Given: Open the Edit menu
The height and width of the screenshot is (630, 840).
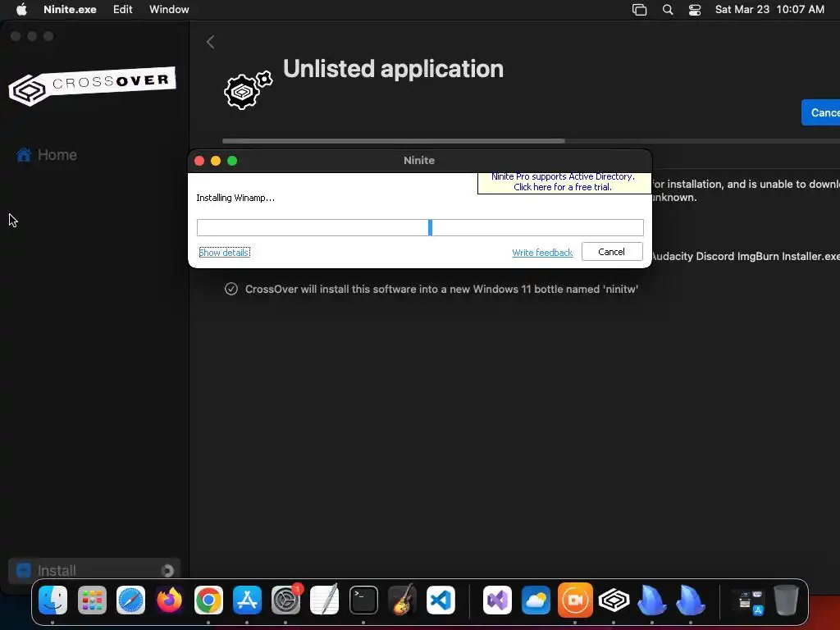Looking at the screenshot, I should pyautogui.click(x=123, y=9).
